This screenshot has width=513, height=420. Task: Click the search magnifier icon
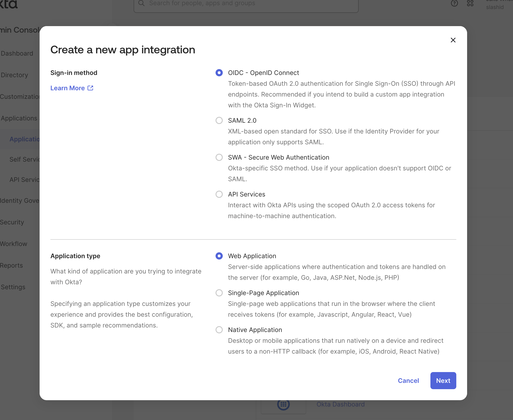point(142,3)
